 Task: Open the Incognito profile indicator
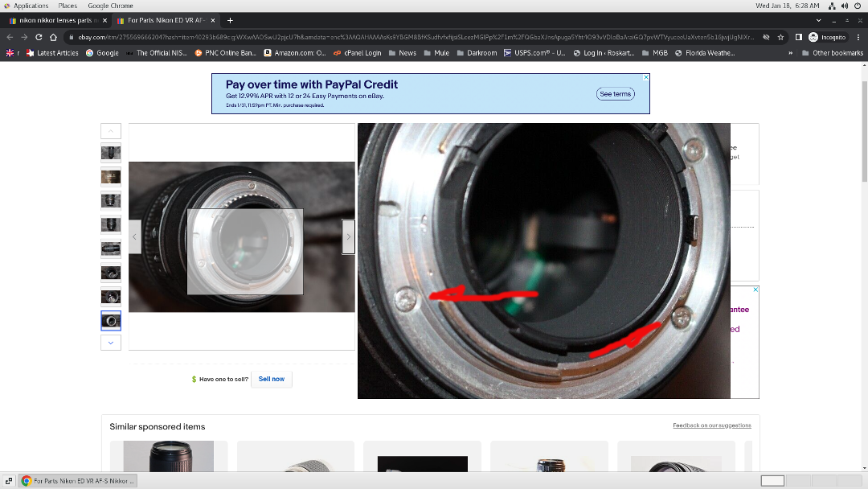coord(827,37)
